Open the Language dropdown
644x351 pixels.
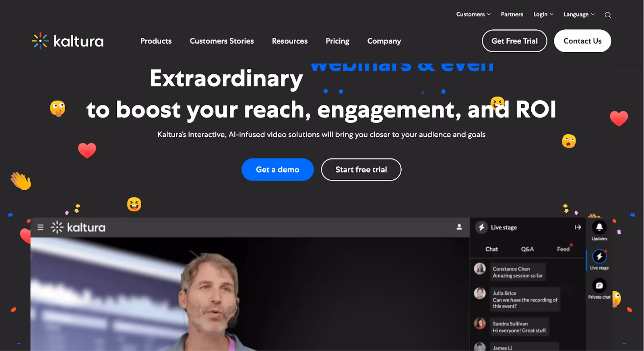tap(579, 14)
